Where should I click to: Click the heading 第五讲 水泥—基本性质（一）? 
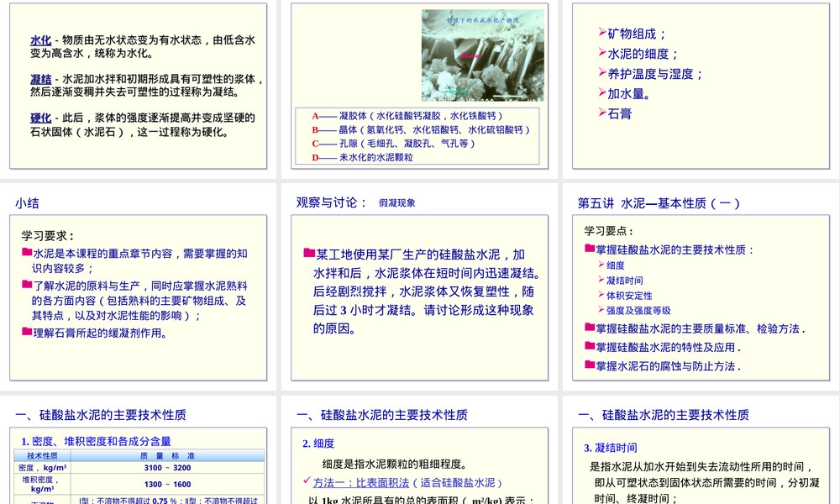click(x=659, y=203)
